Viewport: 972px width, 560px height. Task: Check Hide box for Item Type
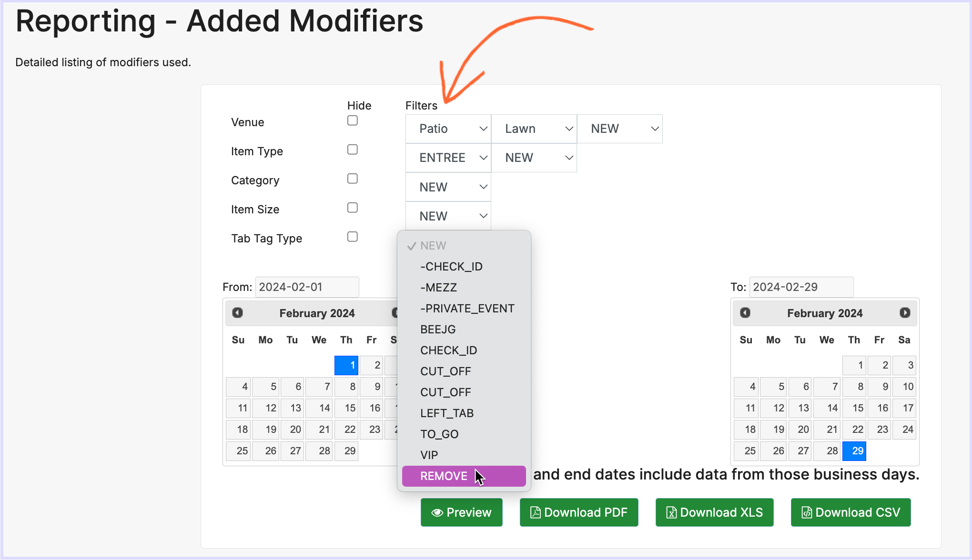pyautogui.click(x=353, y=150)
